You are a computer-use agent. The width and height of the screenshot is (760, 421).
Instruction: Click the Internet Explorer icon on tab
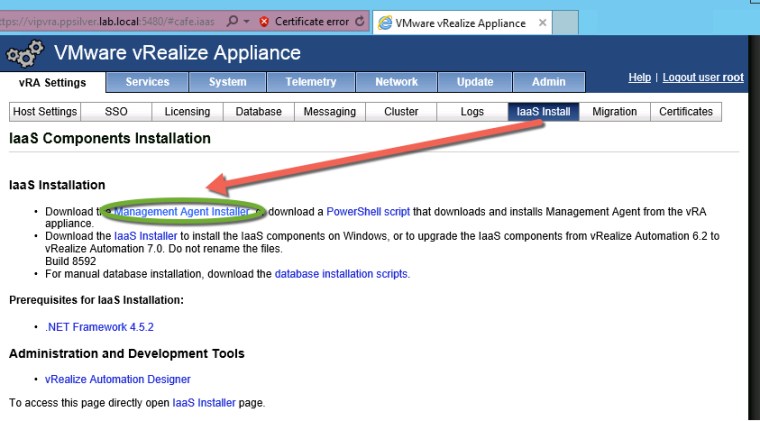(385, 23)
